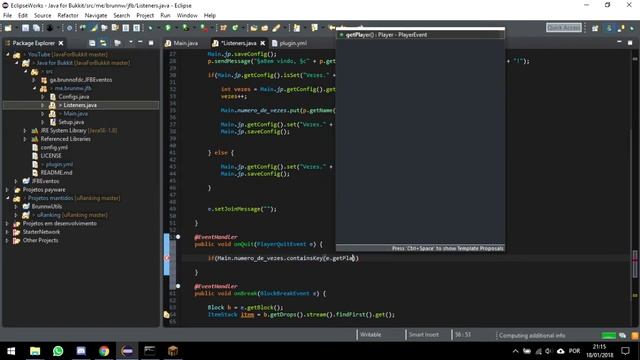Open File Explorer from Windows taskbar
The image size is (640, 360).
pyautogui.click(x=35, y=351)
